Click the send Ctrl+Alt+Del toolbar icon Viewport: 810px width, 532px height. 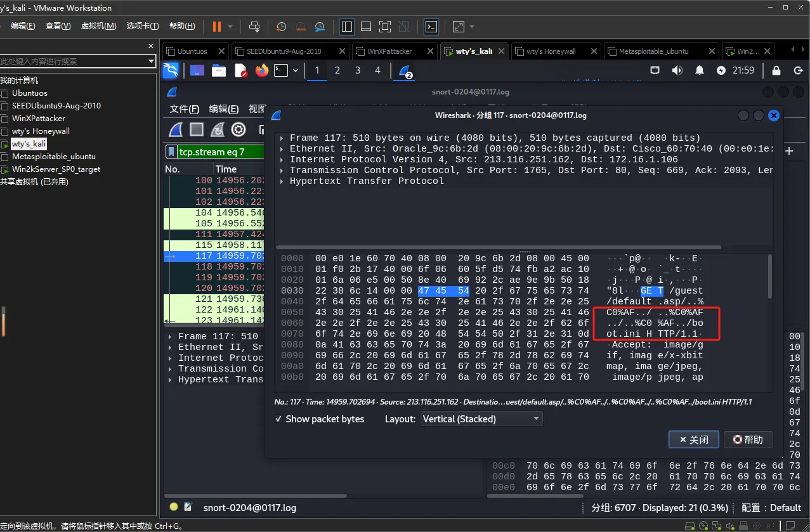coord(254,27)
